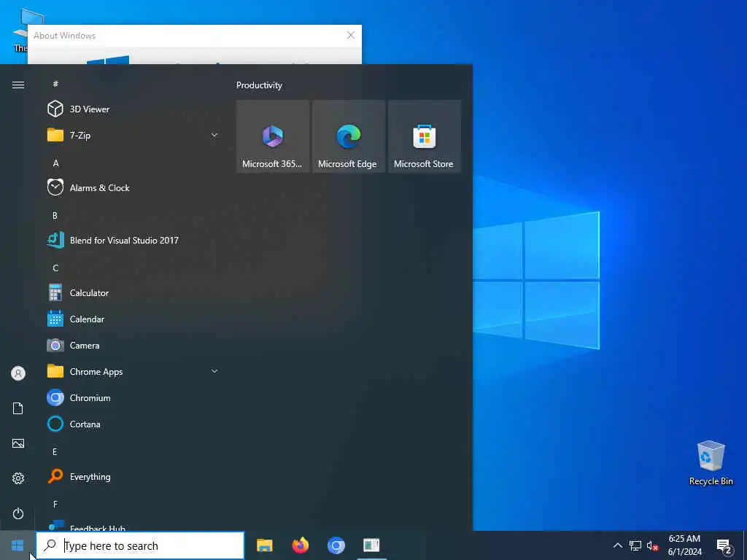The width and height of the screenshot is (747, 560).
Task: Click the 'B' letter group header
Action: point(55,215)
